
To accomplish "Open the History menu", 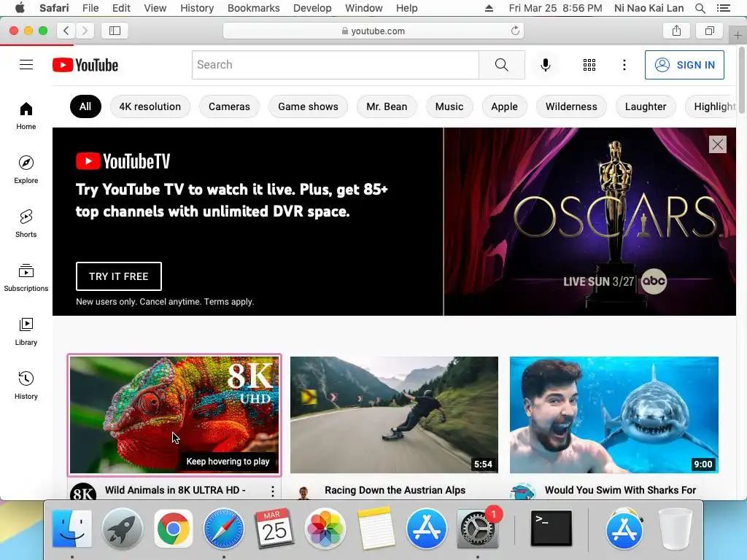I will pos(197,8).
